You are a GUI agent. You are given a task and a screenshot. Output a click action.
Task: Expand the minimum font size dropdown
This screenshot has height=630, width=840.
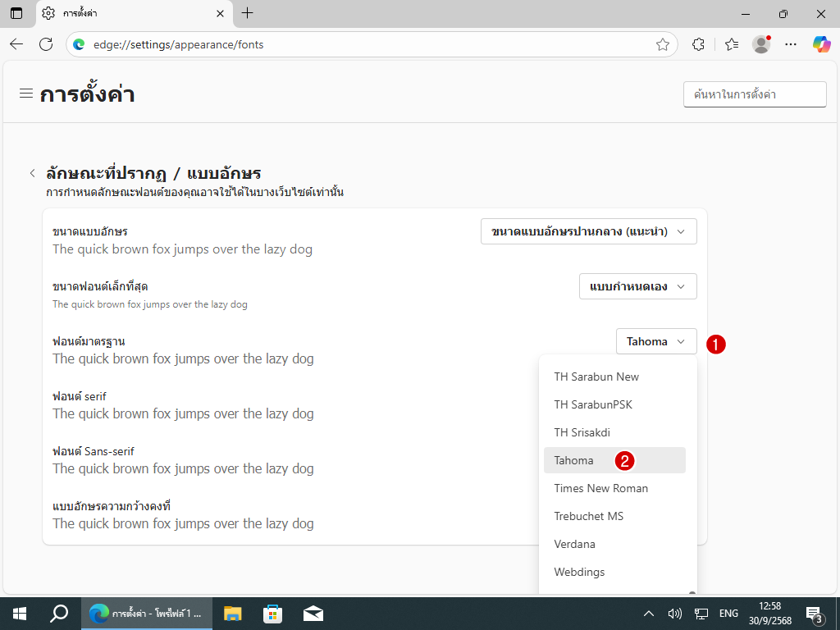click(637, 286)
